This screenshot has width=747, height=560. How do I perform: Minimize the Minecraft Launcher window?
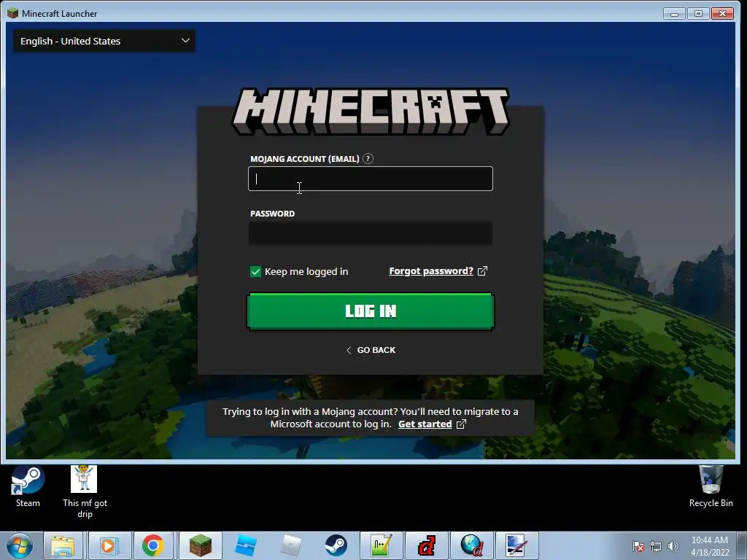tap(674, 13)
